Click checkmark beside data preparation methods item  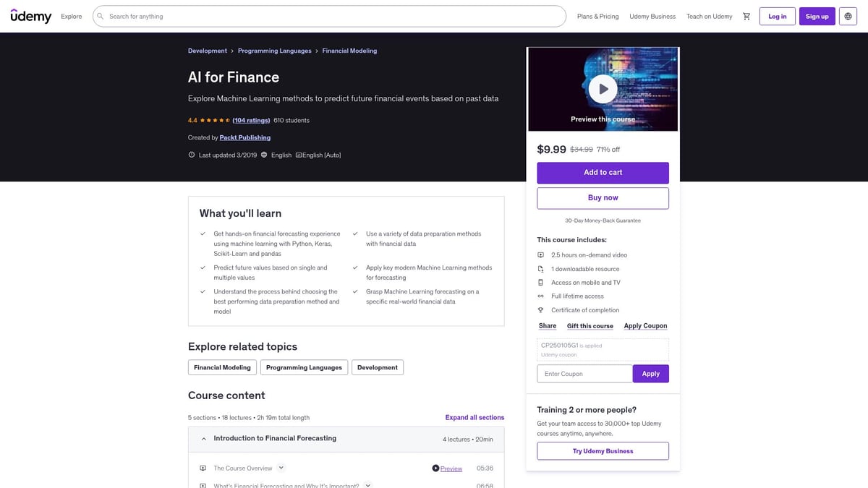[355, 234]
